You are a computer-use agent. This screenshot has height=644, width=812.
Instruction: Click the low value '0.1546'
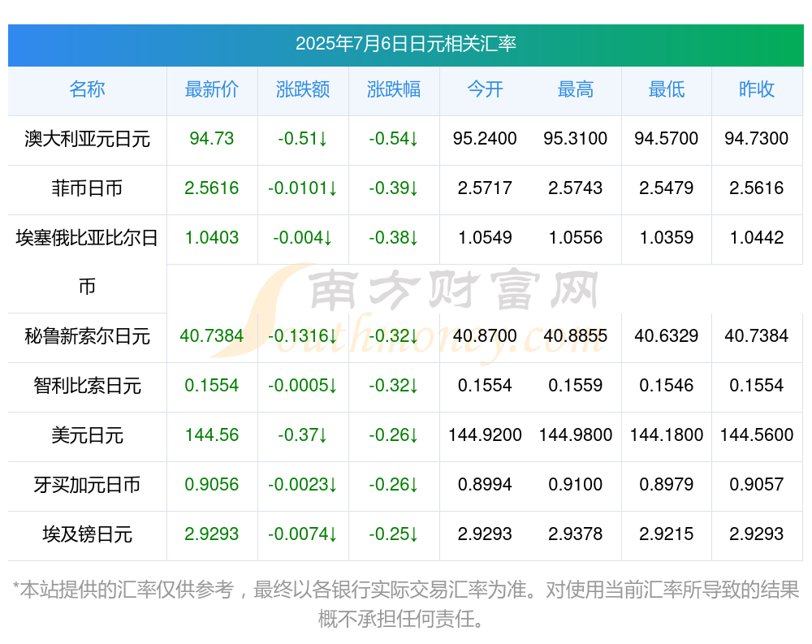pyautogui.click(x=667, y=386)
